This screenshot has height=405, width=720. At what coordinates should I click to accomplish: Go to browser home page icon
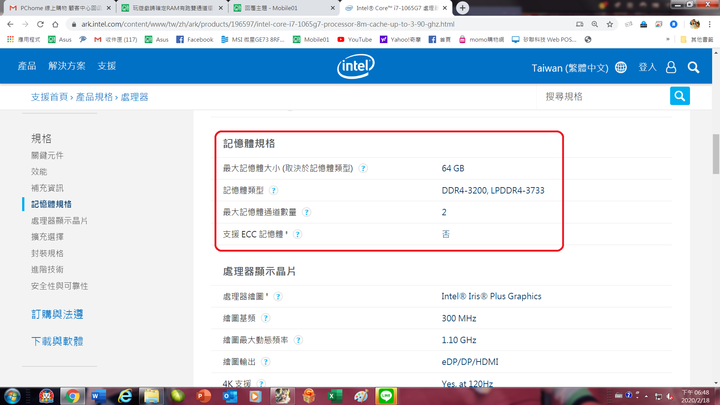[x=55, y=24]
